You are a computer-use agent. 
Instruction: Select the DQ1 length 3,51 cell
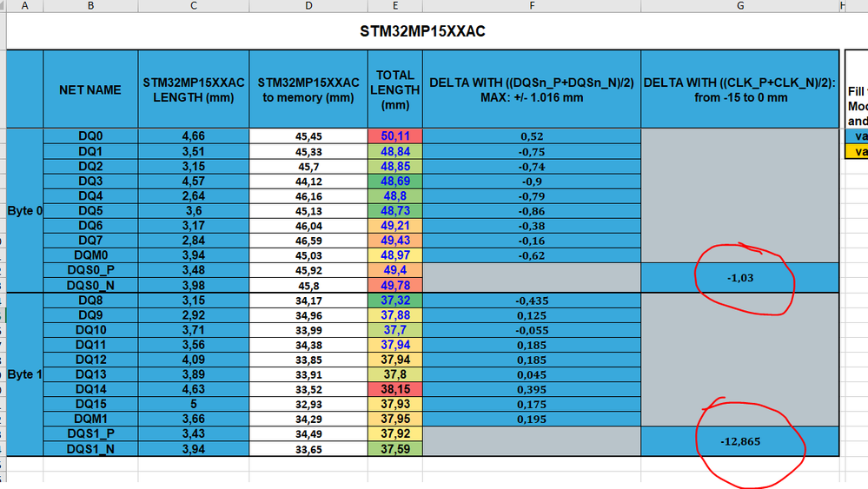[x=193, y=151]
